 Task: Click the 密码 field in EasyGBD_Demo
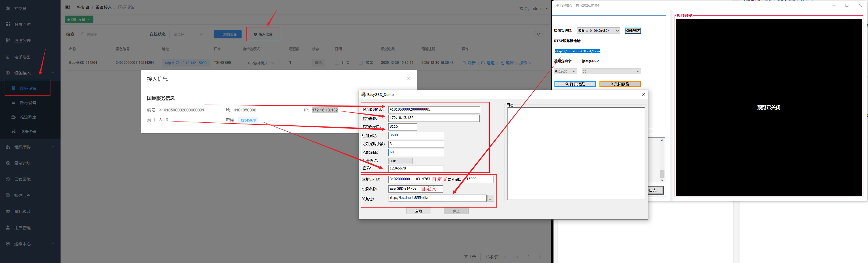pyautogui.click(x=415, y=169)
